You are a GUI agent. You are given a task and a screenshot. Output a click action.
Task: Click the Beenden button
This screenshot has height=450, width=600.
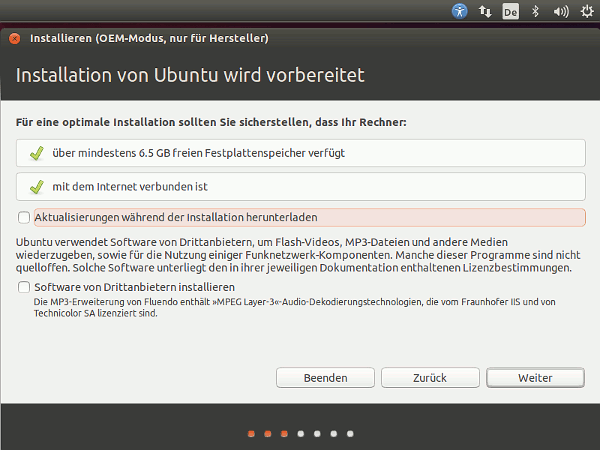pos(325,378)
